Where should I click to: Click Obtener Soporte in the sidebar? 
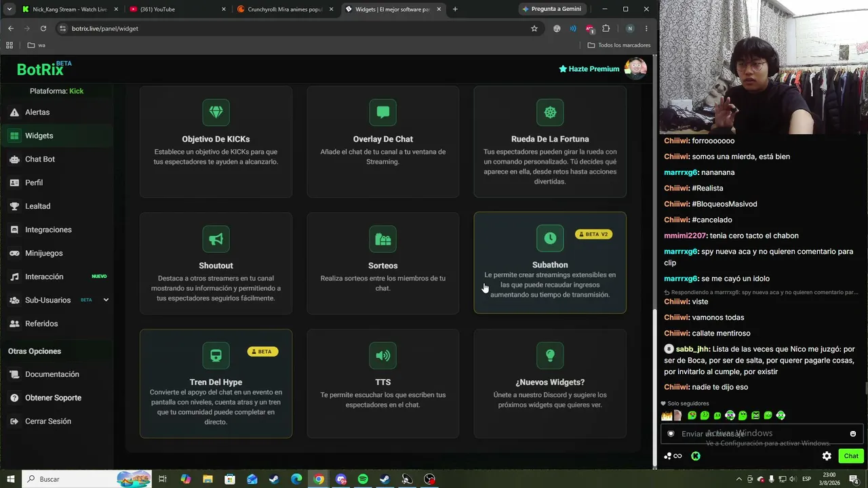(x=57, y=398)
